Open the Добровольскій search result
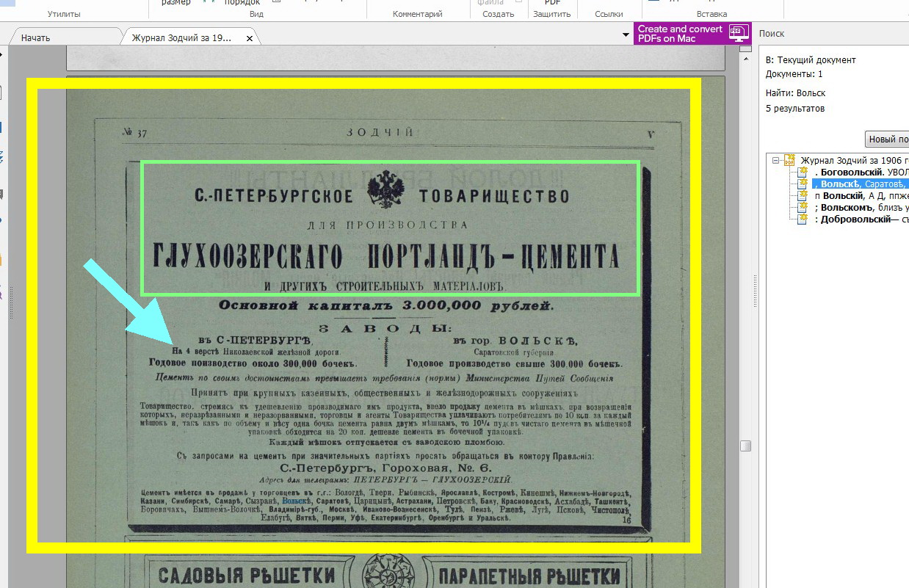 coord(861,219)
